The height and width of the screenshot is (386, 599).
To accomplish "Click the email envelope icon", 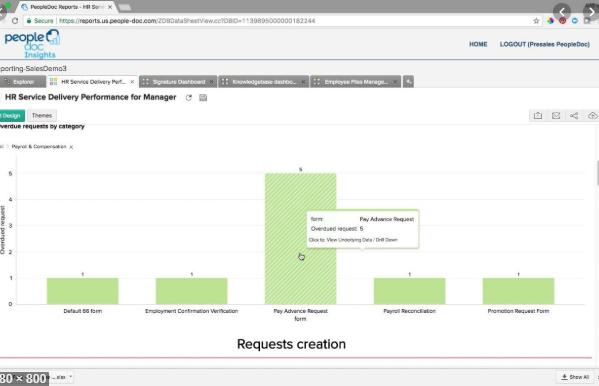I will pos(556,115).
